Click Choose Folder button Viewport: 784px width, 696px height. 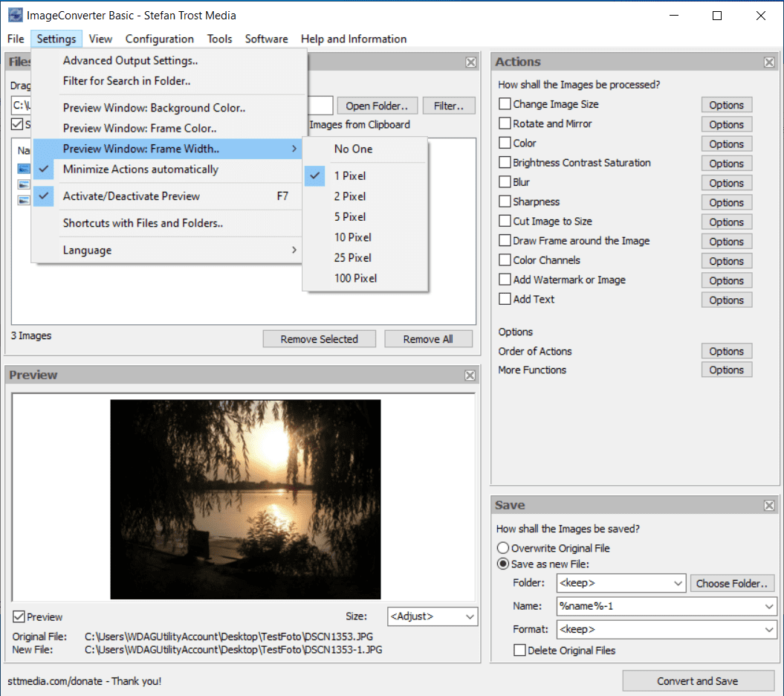731,584
